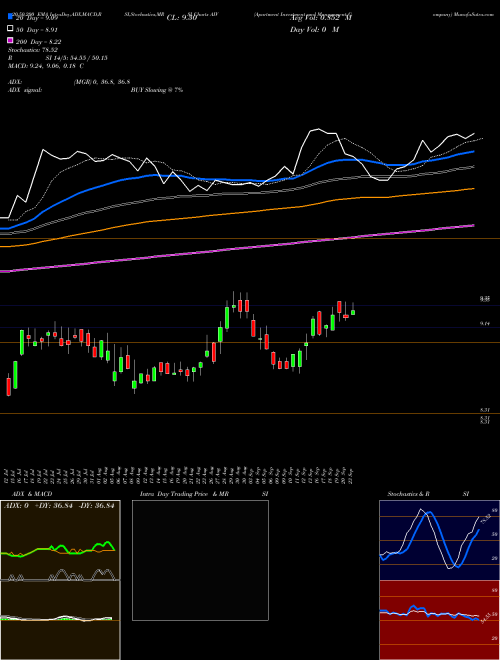The width and height of the screenshot is (500, 660).
Task: Click the 'Day Vol: 0 M' label
Action: [x=314, y=30]
